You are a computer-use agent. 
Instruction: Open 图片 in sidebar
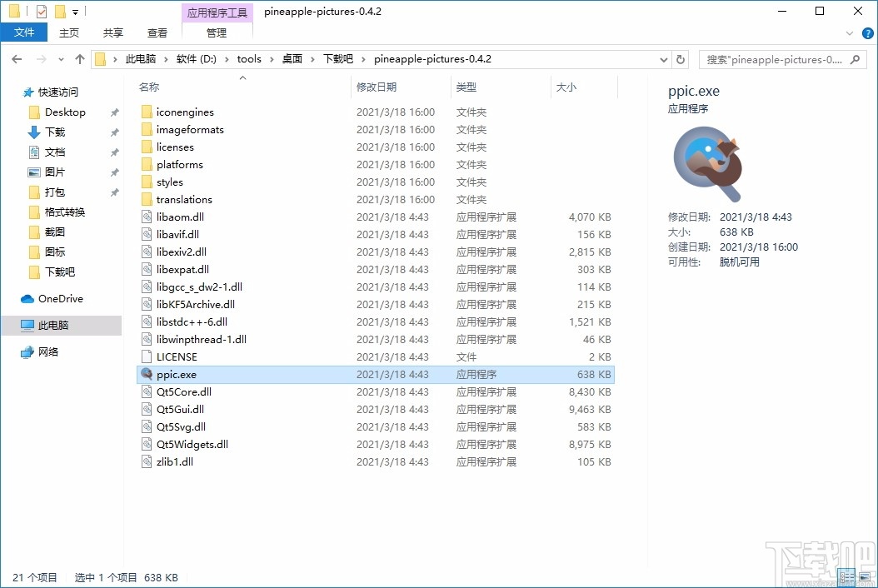[x=55, y=172]
